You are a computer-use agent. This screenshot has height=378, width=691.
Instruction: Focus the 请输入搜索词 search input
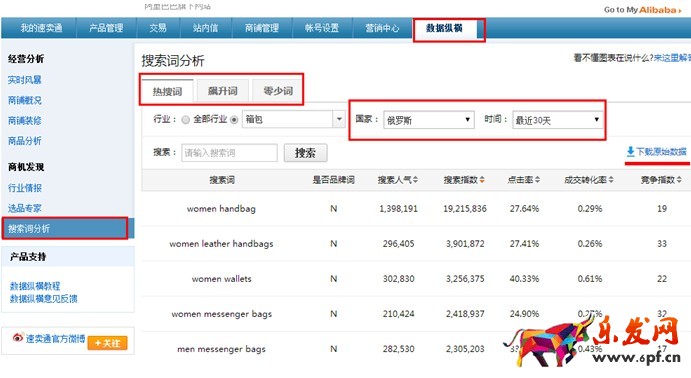(x=230, y=153)
